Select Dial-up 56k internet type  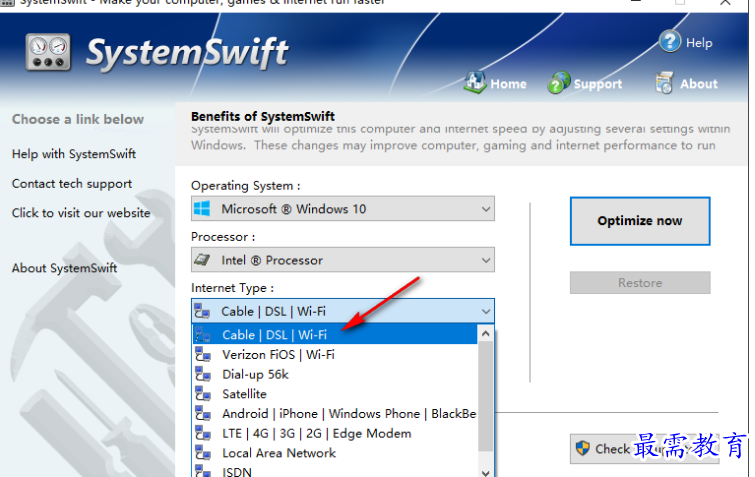335,374
